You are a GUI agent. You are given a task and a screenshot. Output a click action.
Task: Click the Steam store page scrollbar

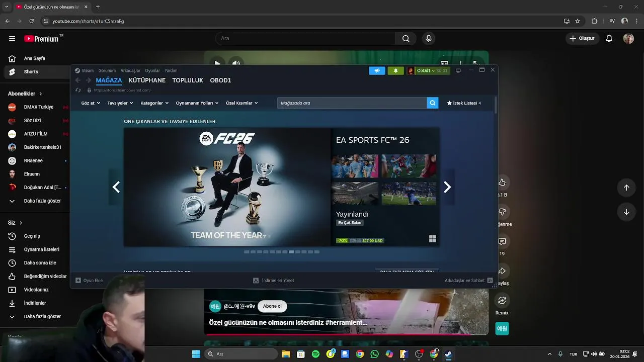pyautogui.click(x=496, y=105)
